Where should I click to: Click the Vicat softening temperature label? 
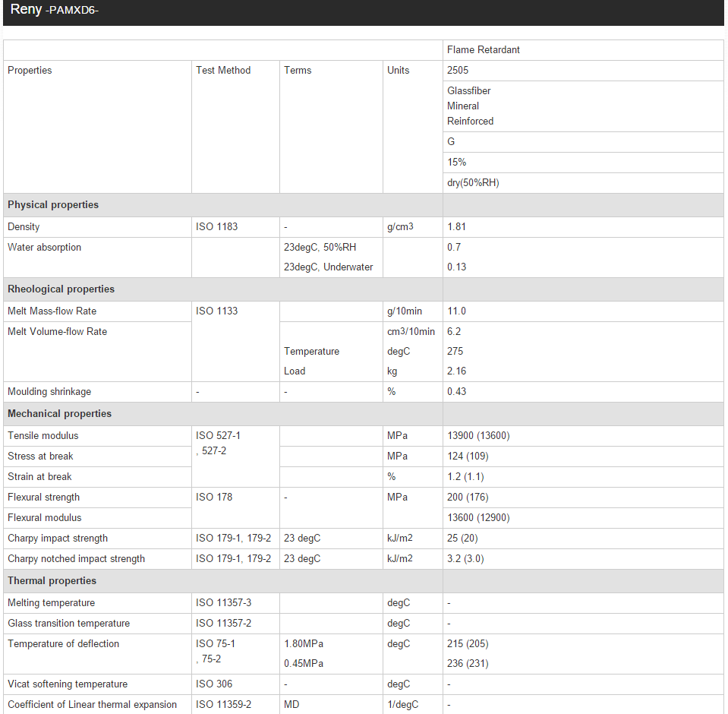pos(68,684)
